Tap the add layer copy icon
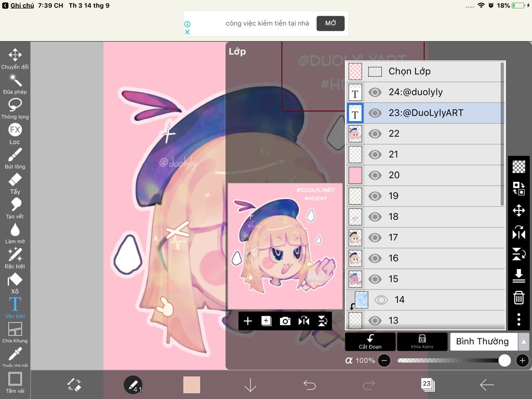 click(x=267, y=321)
